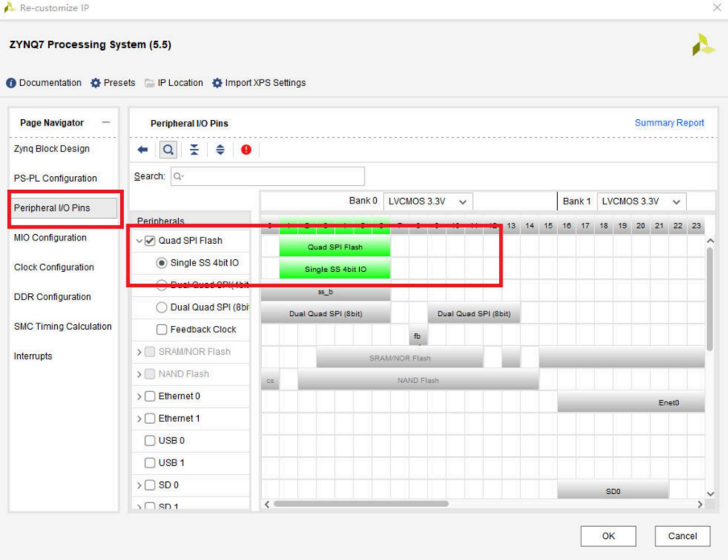This screenshot has width=728, height=560.
Task: Open the Bank 0 voltage dropdown
Action: point(428,201)
